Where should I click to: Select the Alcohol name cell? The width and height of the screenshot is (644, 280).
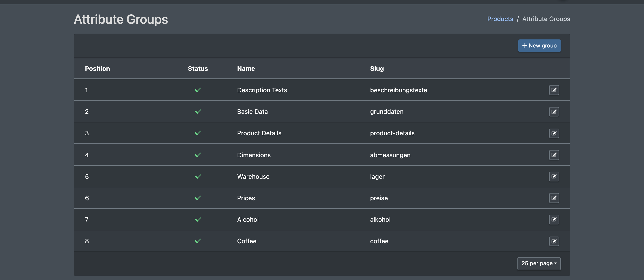click(x=248, y=219)
